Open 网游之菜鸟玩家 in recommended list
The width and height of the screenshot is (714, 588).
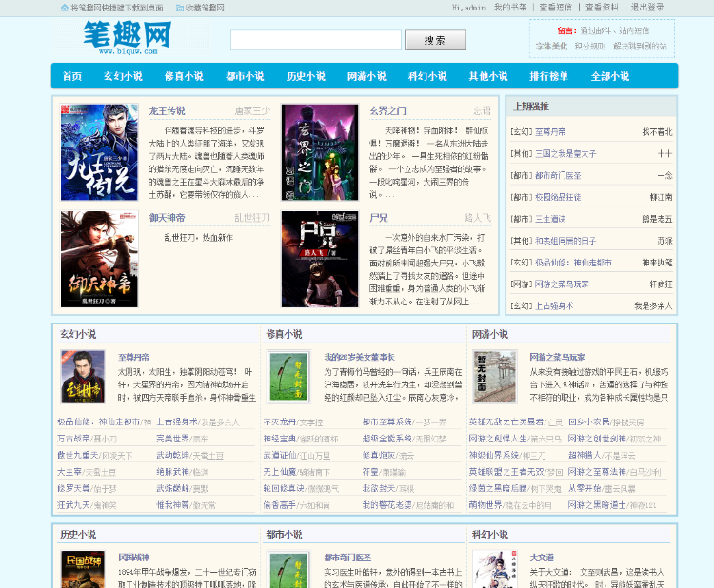(x=562, y=284)
